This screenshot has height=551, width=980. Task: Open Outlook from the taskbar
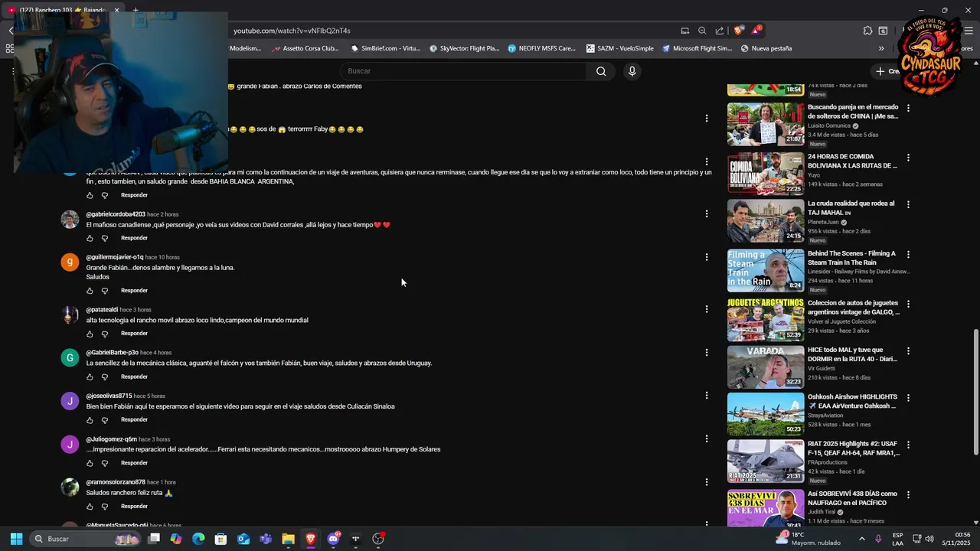click(x=243, y=539)
